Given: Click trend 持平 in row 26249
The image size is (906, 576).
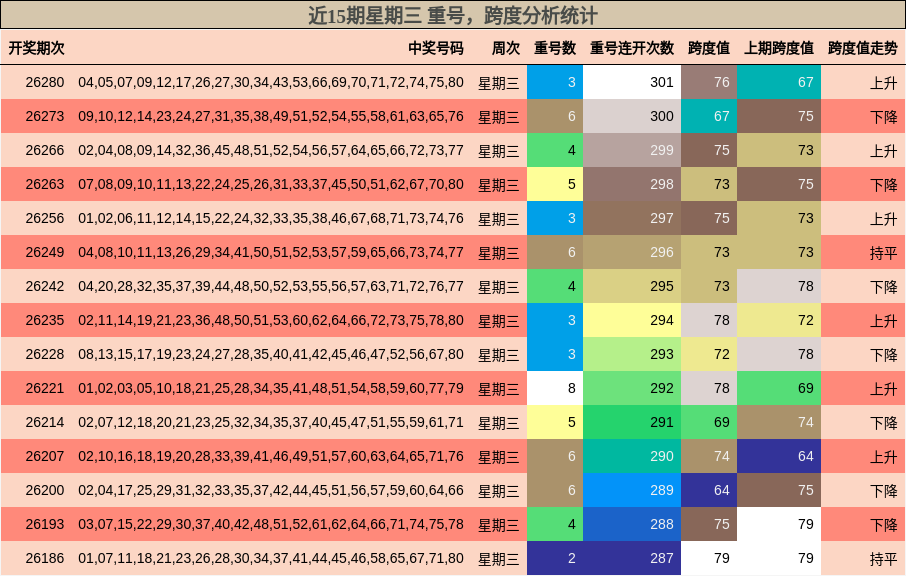Looking at the screenshot, I should coord(883,253).
